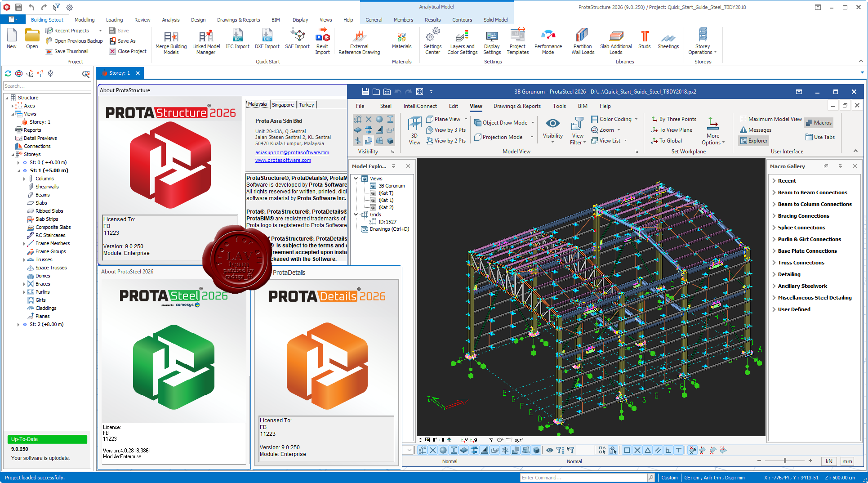The height and width of the screenshot is (483, 868).
Task: Open External Reference Drawing tool
Action: tap(359, 41)
